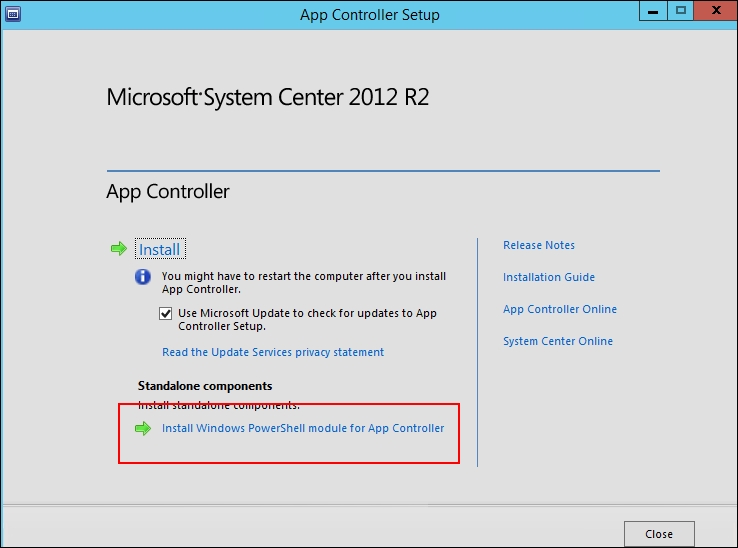This screenshot has height=548, width=738.
Task: Click the green arrow beside Install
Action: pos(119,248)
